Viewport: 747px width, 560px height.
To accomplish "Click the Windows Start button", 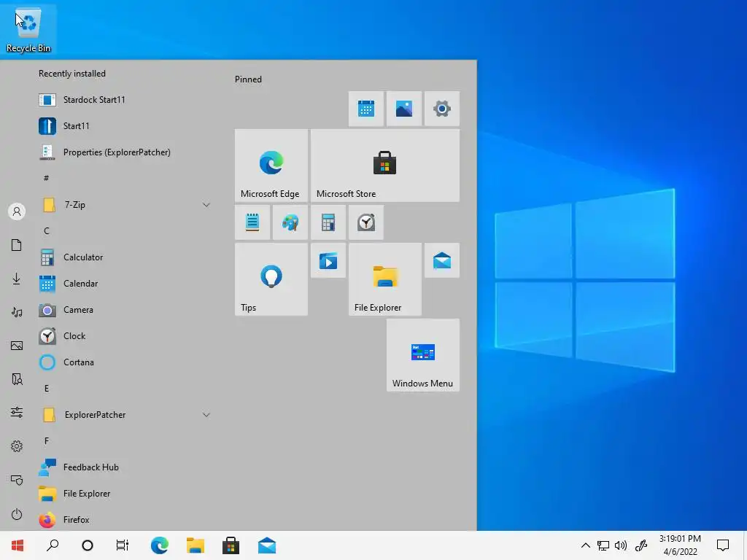I will [x=18, y=545].
